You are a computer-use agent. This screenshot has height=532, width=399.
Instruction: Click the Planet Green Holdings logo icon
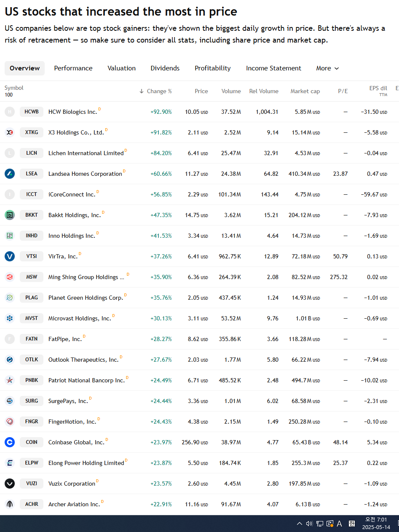pyautogui.click(x=10, y=298)
